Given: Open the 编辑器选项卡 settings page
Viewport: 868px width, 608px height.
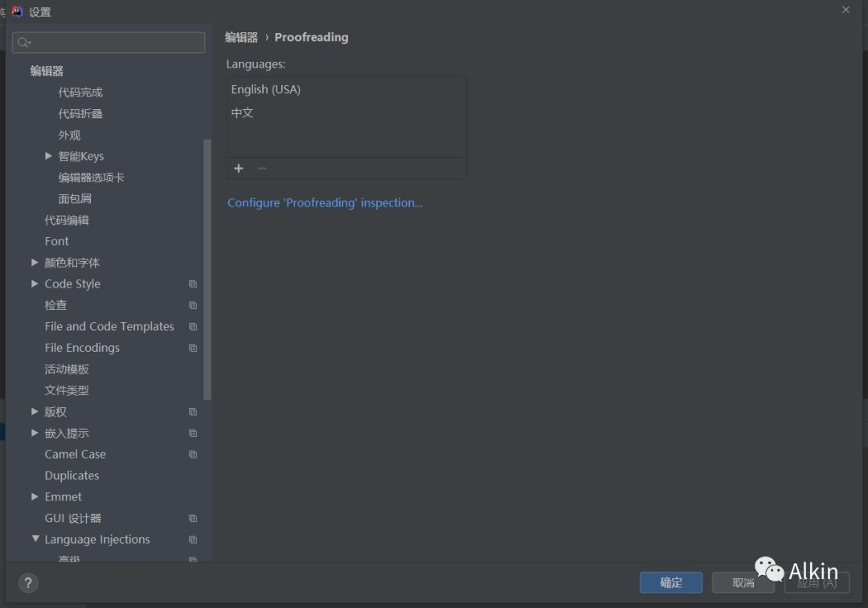Looking at the screenshot, I should click(92, 178).
